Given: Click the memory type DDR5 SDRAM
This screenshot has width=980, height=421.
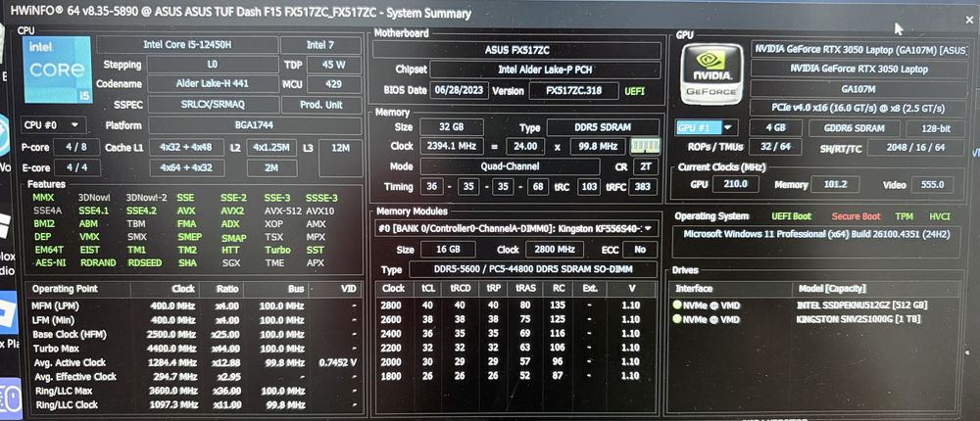Looking at the screenshot, I should click(603, 127).
